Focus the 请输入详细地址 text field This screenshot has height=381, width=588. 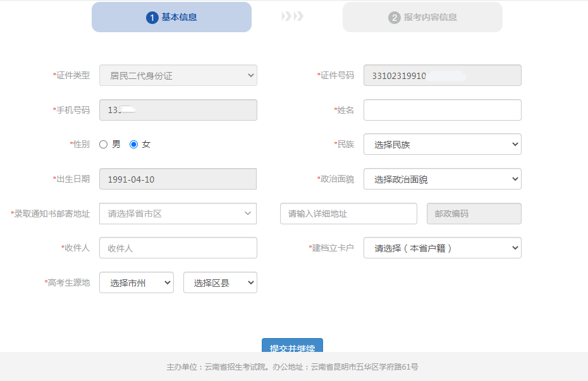tap(348, 214)
